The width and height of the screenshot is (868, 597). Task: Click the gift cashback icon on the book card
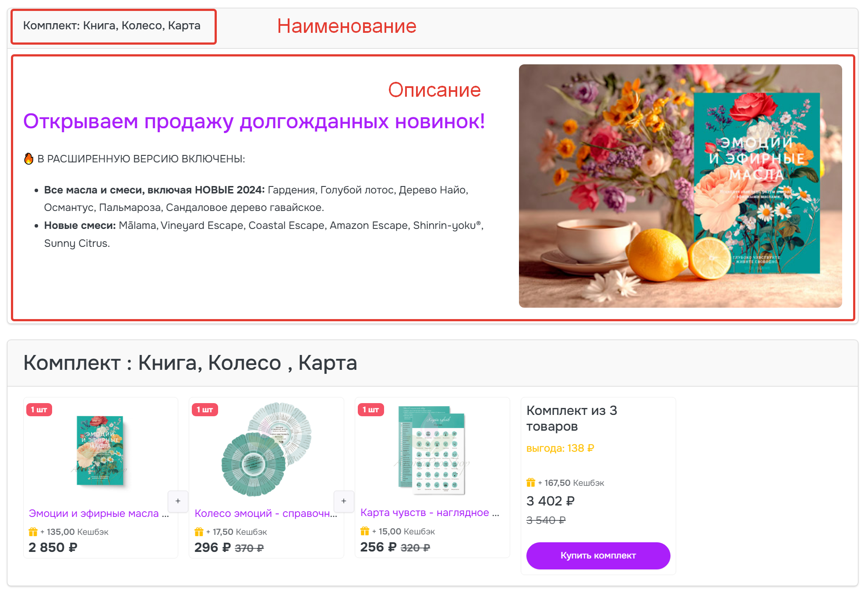[x=32, y=532]
